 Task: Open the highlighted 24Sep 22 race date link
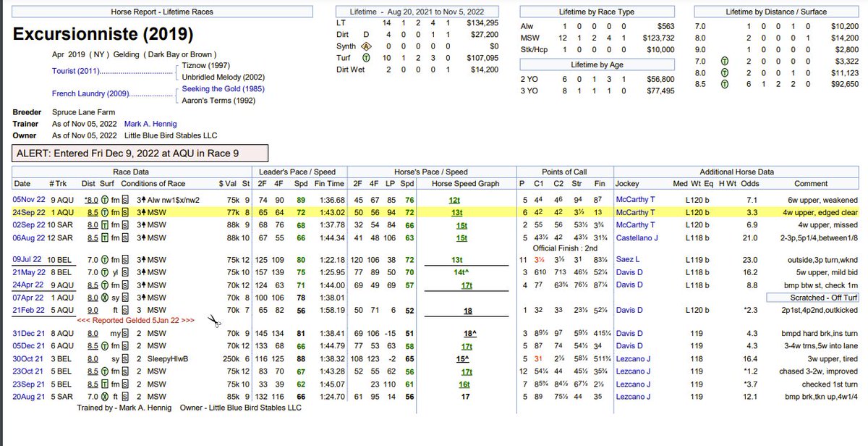(27, 213)
